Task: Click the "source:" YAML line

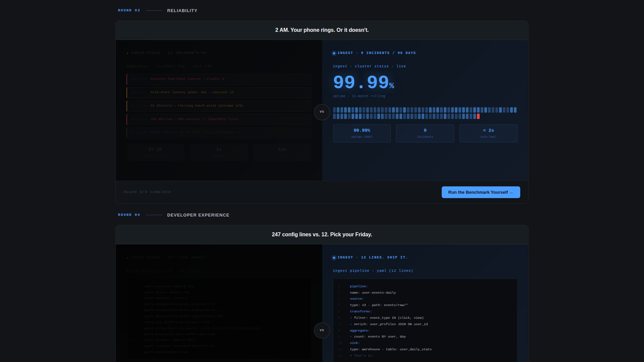Action: (x=357, y=299)
